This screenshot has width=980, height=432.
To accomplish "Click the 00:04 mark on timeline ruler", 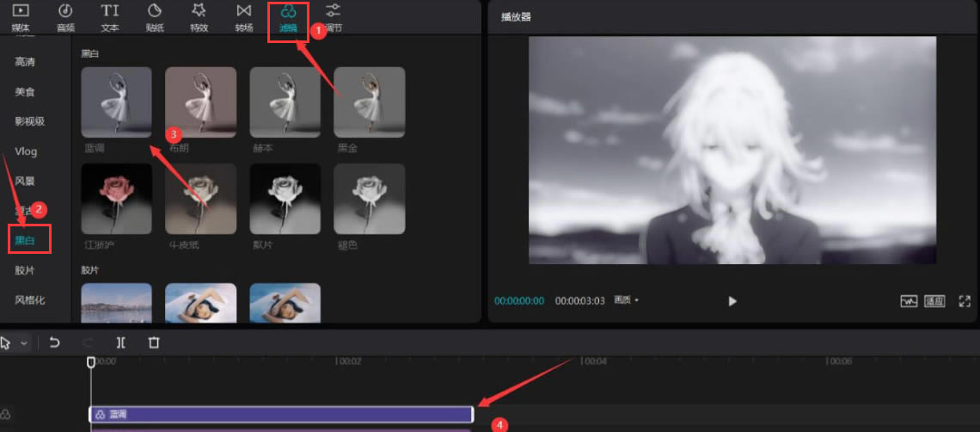I will pyautogui.click(x=594, y=361).
